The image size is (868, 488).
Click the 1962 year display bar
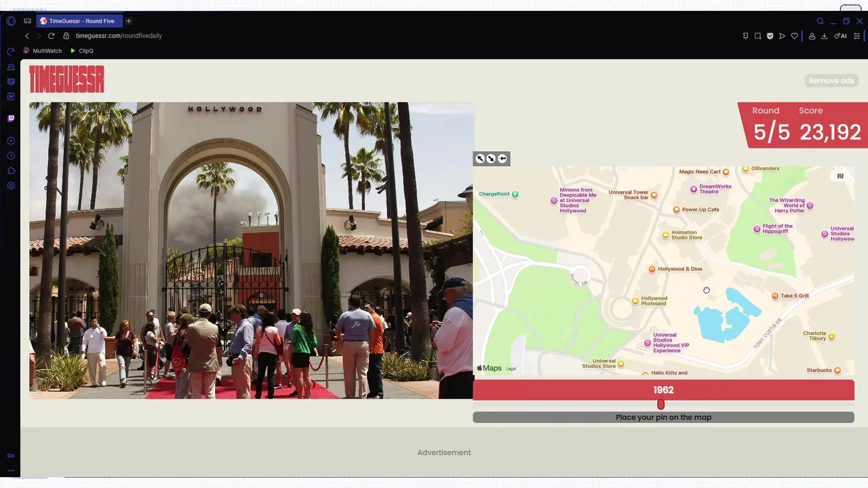click(x=663, y=390)
